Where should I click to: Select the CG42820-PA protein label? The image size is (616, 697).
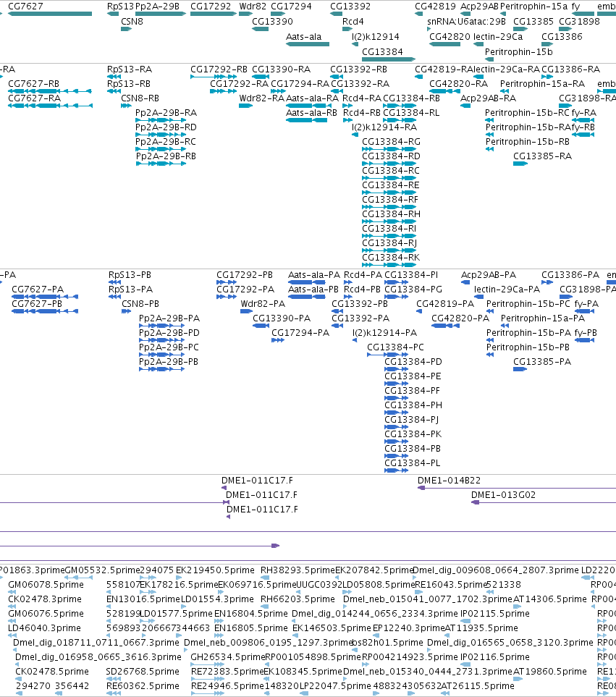tap(460, 318)
